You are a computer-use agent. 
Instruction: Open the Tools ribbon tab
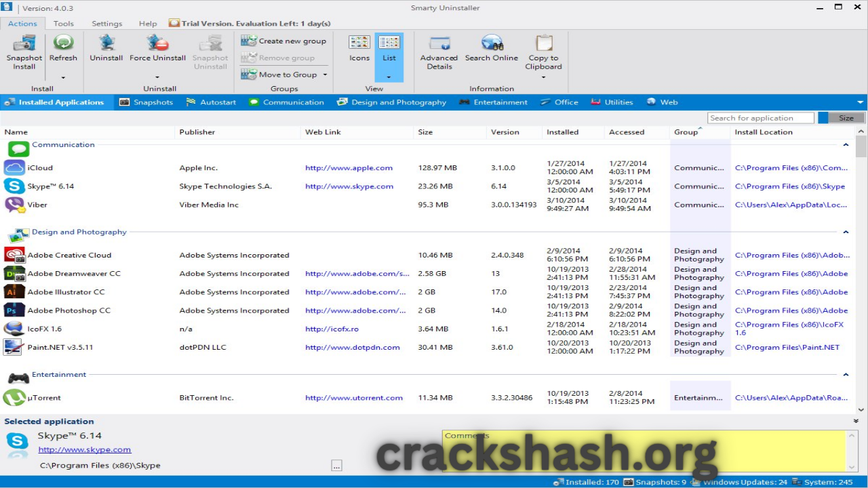coord(64,23)
